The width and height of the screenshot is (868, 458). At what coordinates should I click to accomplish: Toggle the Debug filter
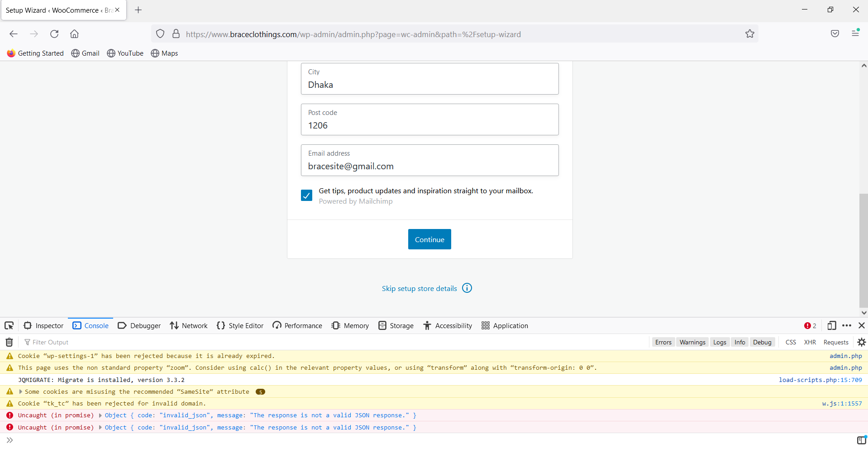762,342
